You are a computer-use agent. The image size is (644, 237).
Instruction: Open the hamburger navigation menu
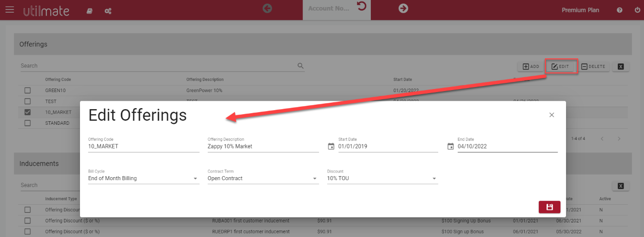click(10, 10)
